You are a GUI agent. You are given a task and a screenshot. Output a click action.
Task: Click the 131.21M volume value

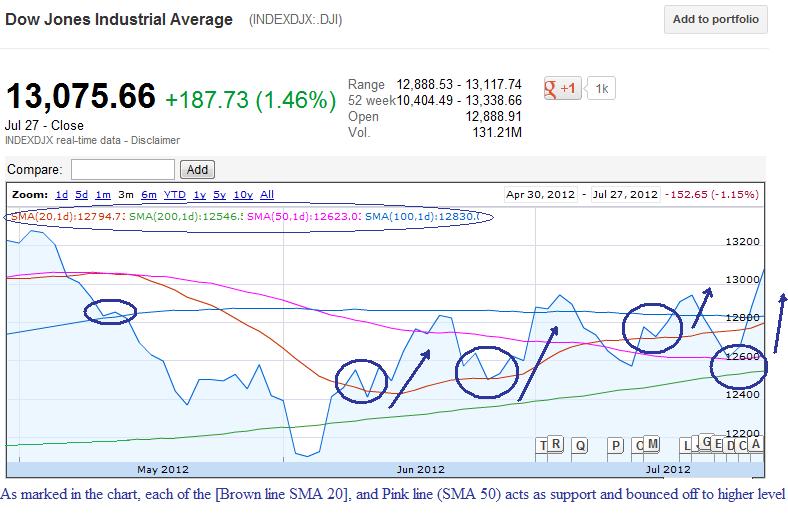(x=497, y=133)
